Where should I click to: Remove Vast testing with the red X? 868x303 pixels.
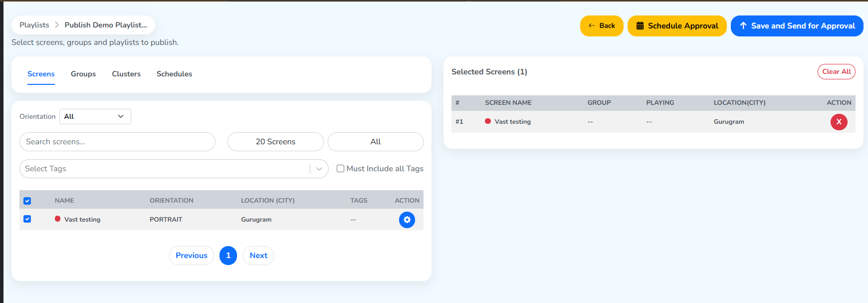(839, 122)
